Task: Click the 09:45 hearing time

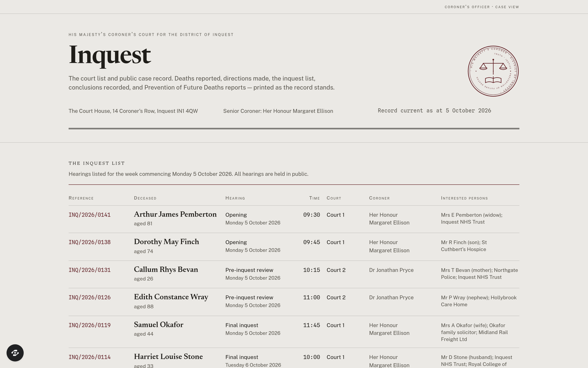Action: point(312,242)
